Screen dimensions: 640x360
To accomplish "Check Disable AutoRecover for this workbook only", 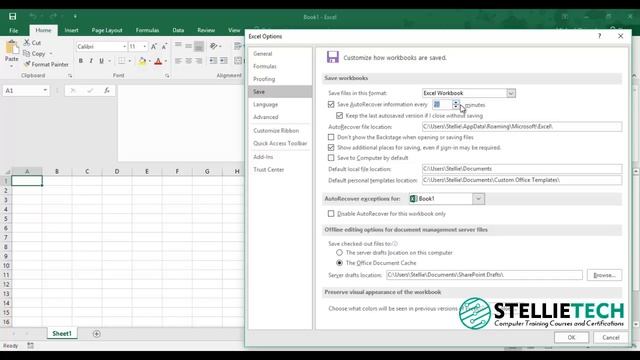I will click(x=331, y=213).
